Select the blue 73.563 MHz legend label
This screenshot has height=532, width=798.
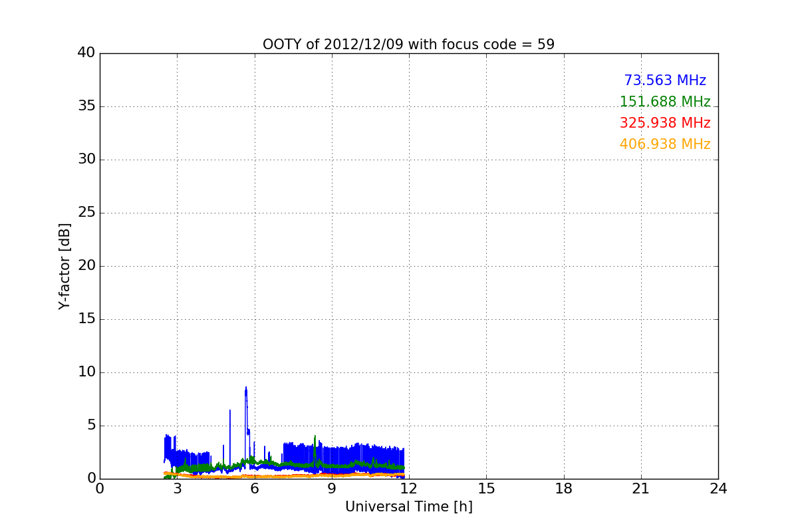(x=665, y=80)
